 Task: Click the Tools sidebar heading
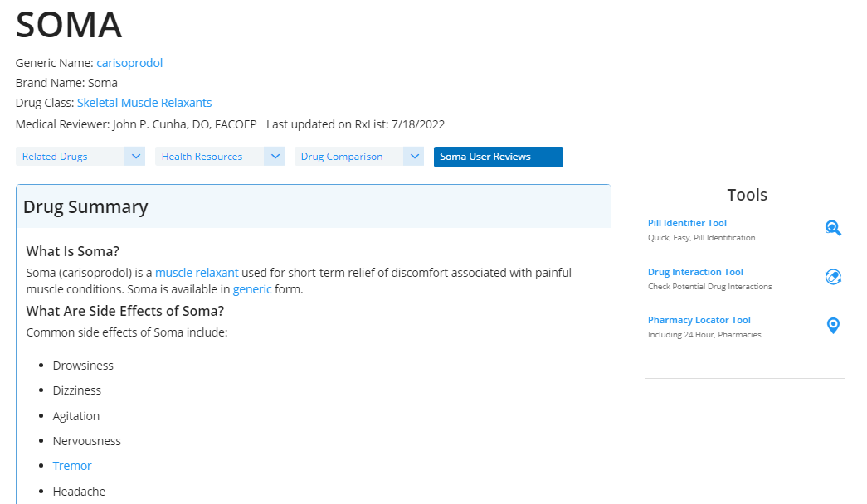tap(747, 195)
